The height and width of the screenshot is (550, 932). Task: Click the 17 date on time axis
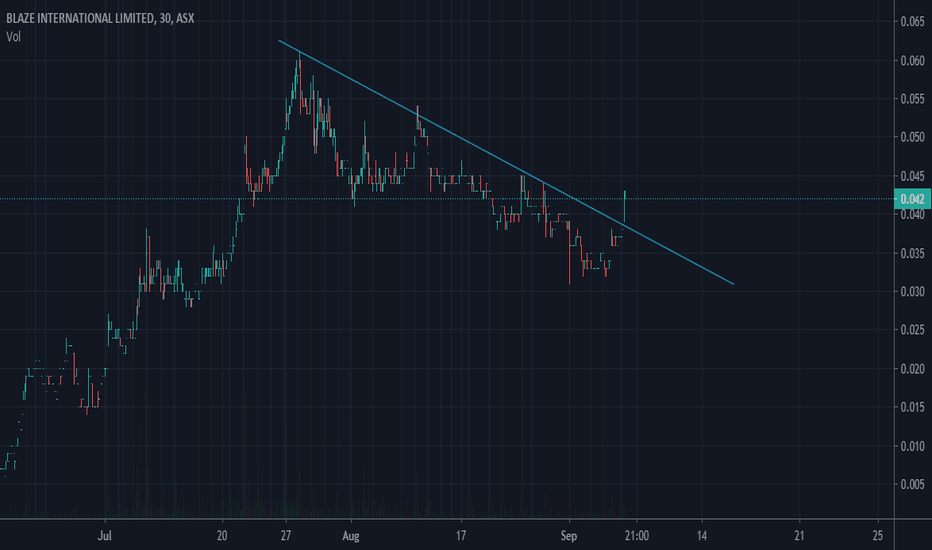tap(461, 536)
